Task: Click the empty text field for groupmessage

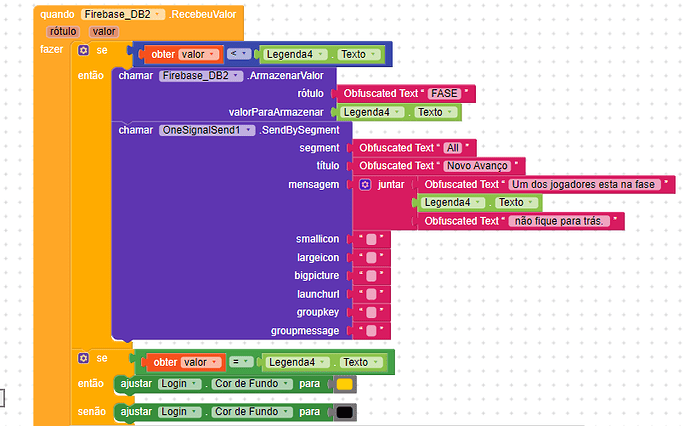Action: tap(371, 331)
